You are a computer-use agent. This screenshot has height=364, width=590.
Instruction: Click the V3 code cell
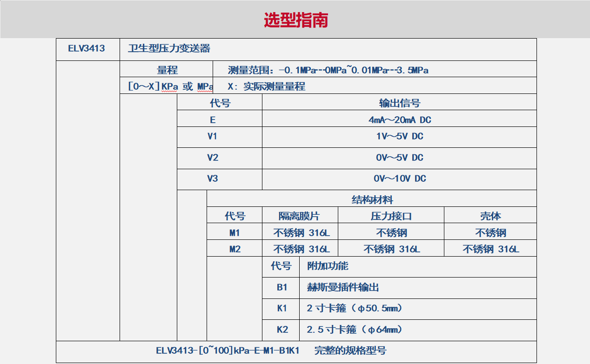coord(213,179)
